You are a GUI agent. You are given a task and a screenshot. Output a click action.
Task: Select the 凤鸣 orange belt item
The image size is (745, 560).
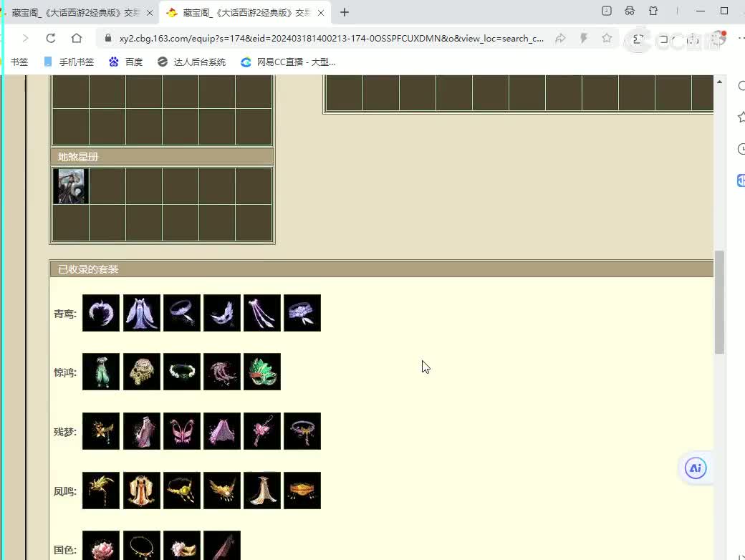tap(302, 491)
